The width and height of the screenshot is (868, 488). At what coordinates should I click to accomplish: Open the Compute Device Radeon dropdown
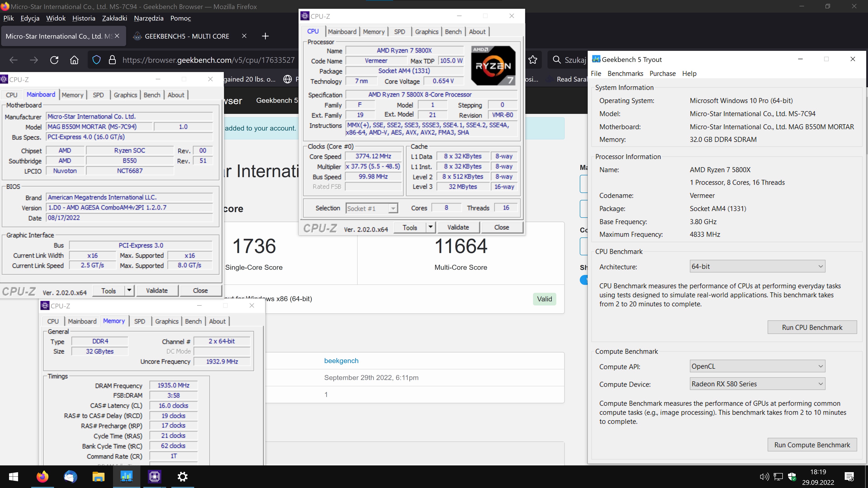coord(757,384)
